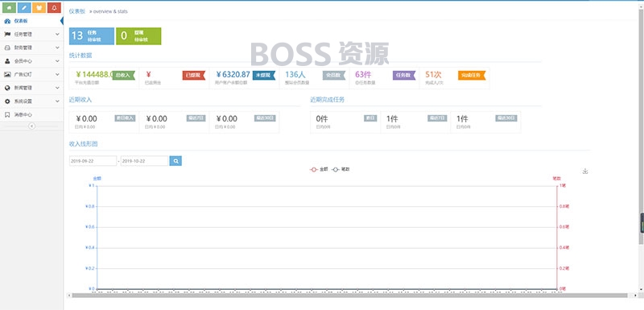Open the green 0 提现待审核 tile

(138, 36)
